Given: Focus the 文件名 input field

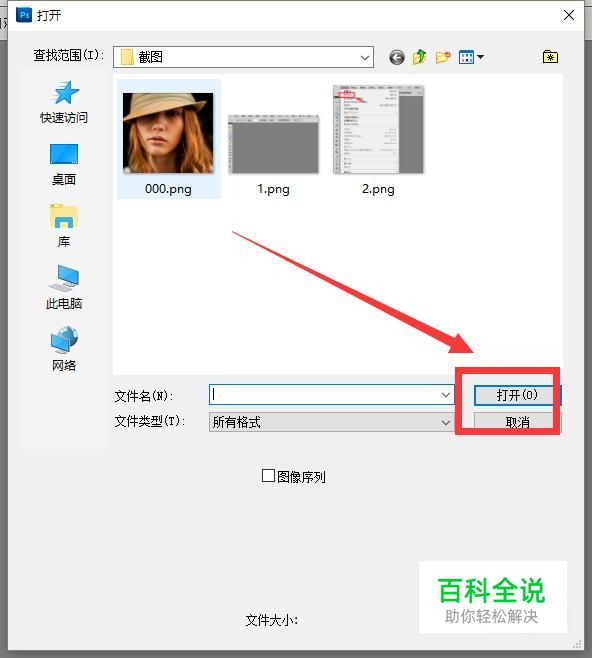Looking at the screenshot, I should click(x=331, y=395).
